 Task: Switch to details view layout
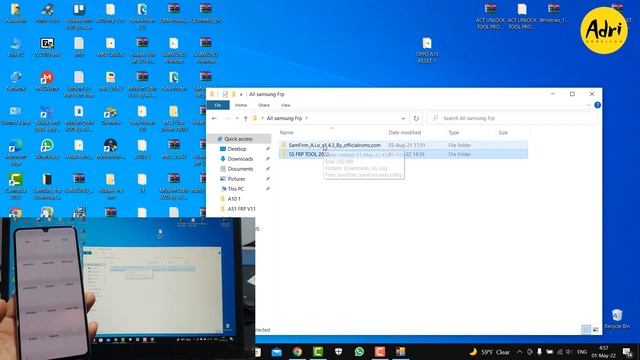tap(586, 329)
